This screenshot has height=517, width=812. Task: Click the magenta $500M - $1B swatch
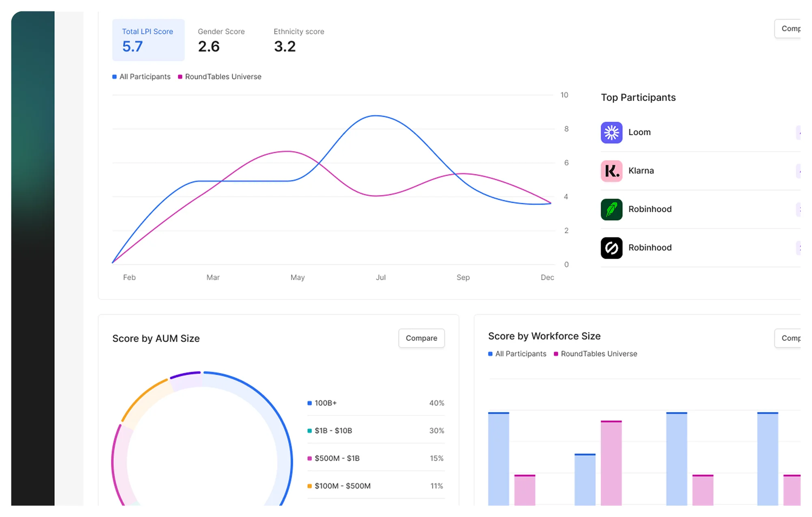coord(310,459)
